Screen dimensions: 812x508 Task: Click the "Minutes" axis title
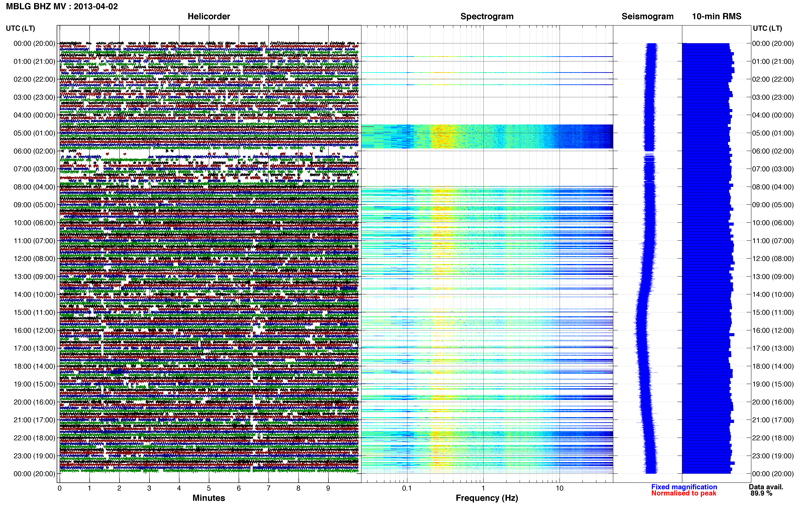[209, 498]
